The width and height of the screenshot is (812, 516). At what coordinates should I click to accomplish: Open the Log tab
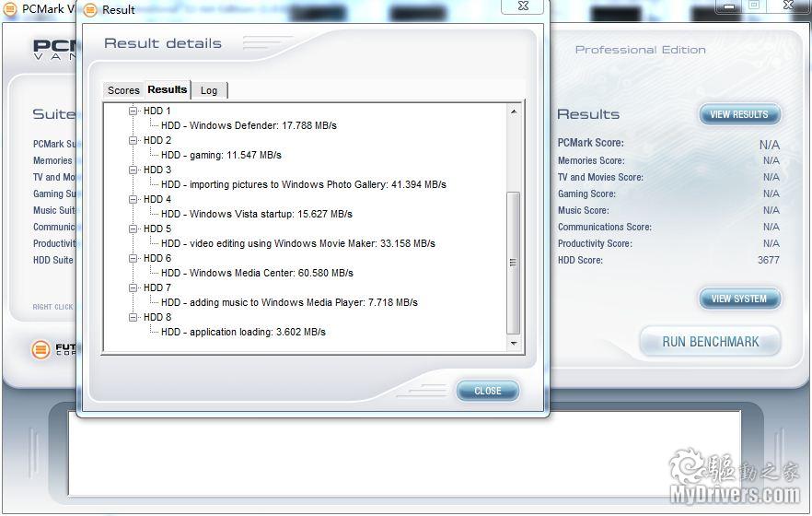click(x=209, y=90)
